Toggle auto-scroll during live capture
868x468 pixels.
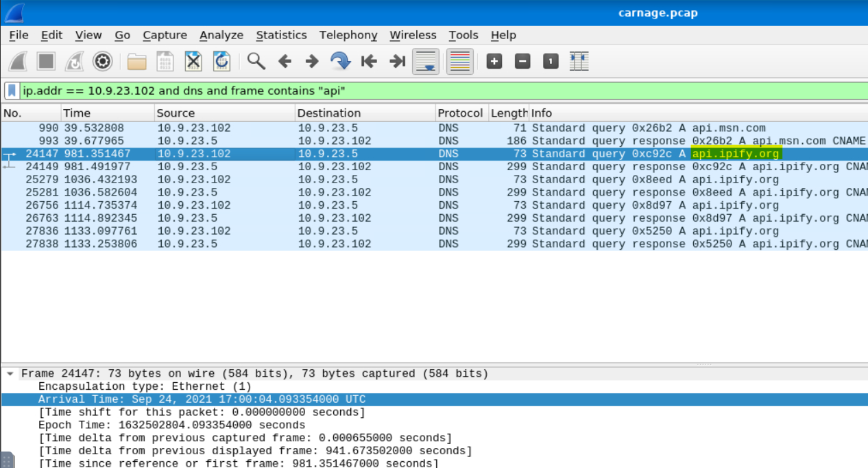(425, 62)
